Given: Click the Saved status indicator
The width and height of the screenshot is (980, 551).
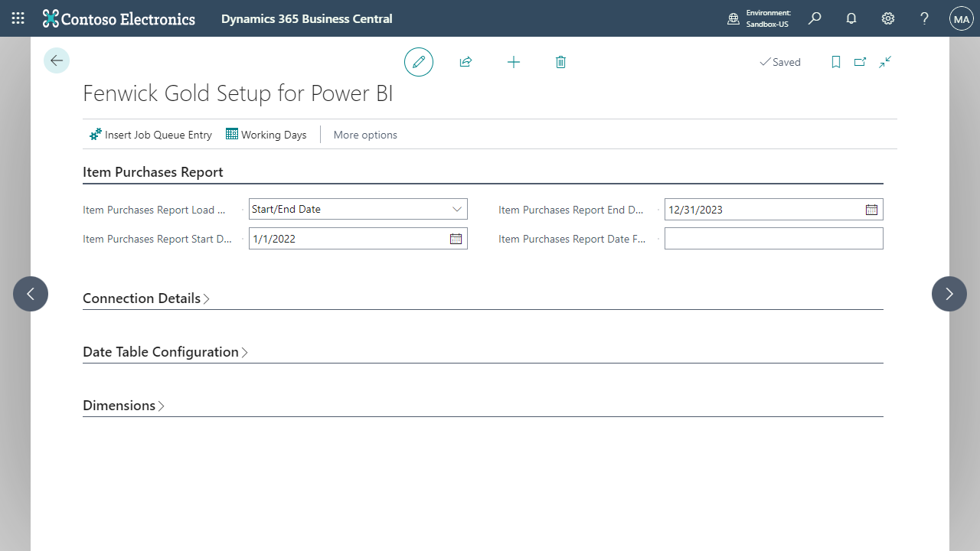Looking at the screenshot, I should tap(780, 62).
